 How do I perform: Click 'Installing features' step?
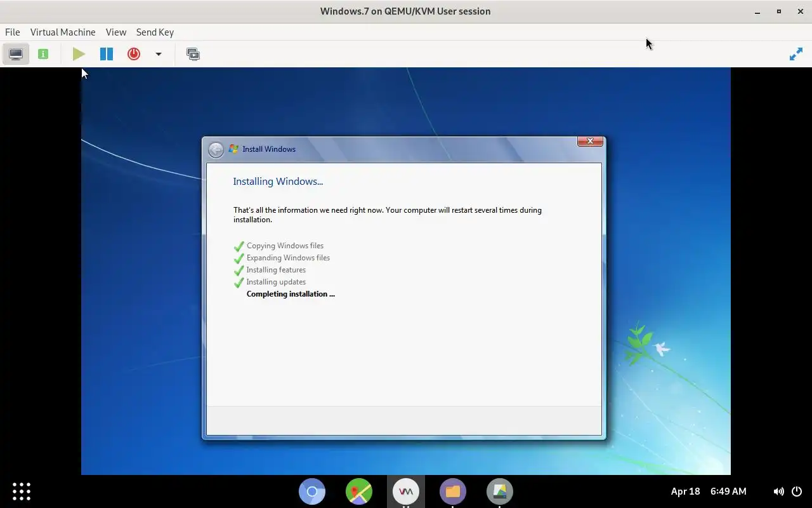(x=276, y=270)
